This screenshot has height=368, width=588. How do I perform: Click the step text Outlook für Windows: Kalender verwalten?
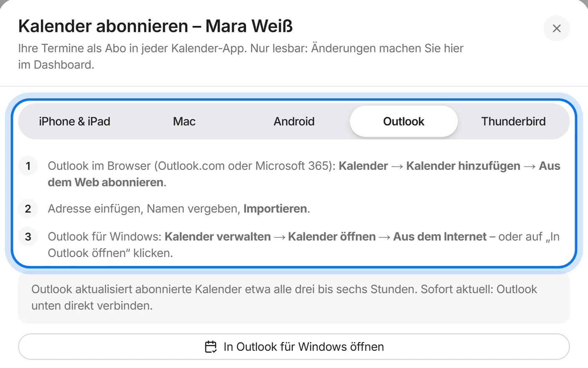point(304,245)
